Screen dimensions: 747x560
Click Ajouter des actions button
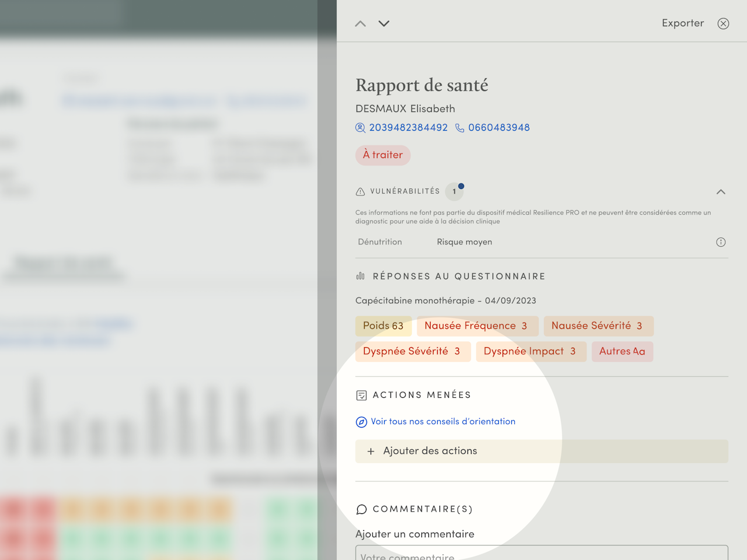coord(542,452)
